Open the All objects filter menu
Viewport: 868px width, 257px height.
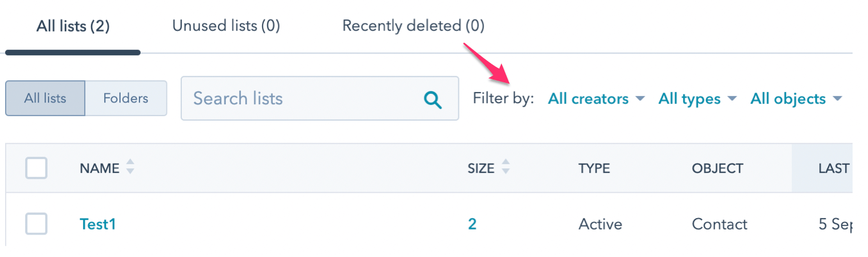coord(788,99)
